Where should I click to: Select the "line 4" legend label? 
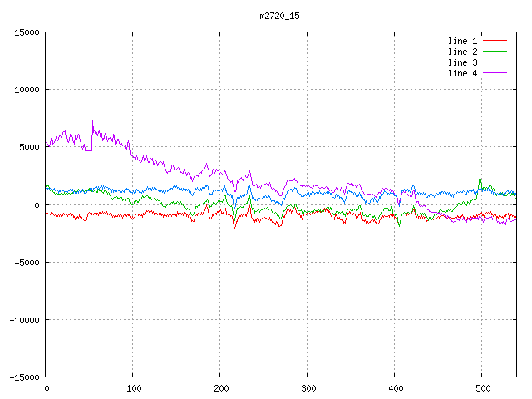click(x=462, y=73)
